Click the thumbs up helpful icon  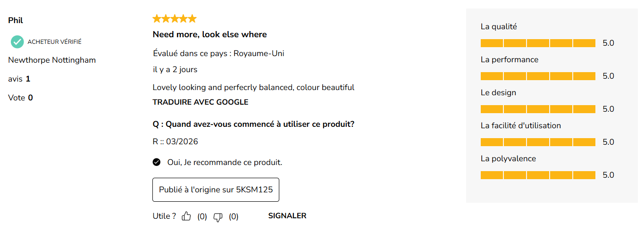pyautogui.click(x=186, y=216)
